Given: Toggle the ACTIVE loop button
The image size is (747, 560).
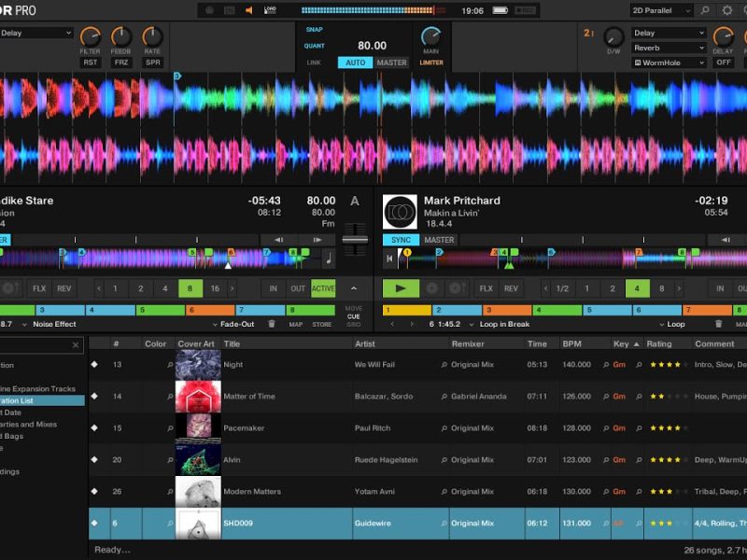Looking at the screenshot, I should click(x=323, y=288).
